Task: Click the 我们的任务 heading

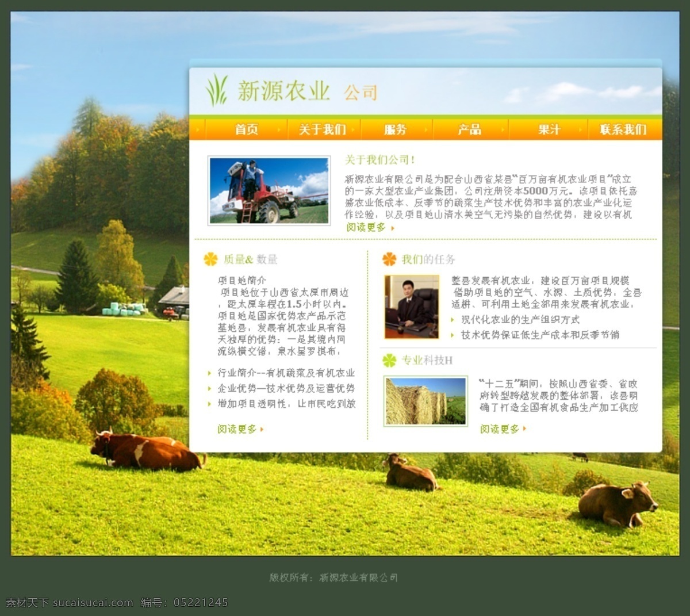Action: click(x=428, y=259)
